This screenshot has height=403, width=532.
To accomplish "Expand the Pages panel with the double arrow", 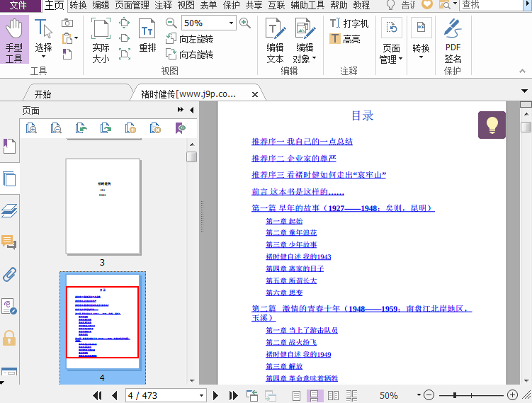I will [x=181, y=110].
